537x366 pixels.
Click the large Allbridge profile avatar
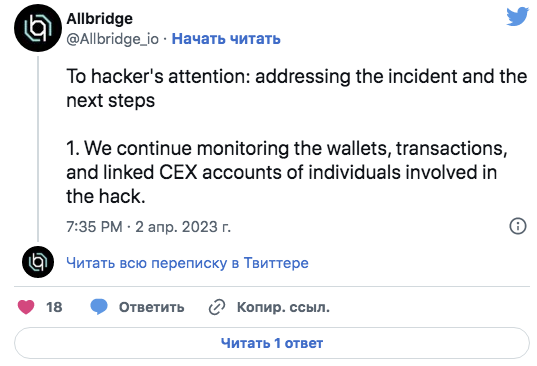(x=38, y=28)
